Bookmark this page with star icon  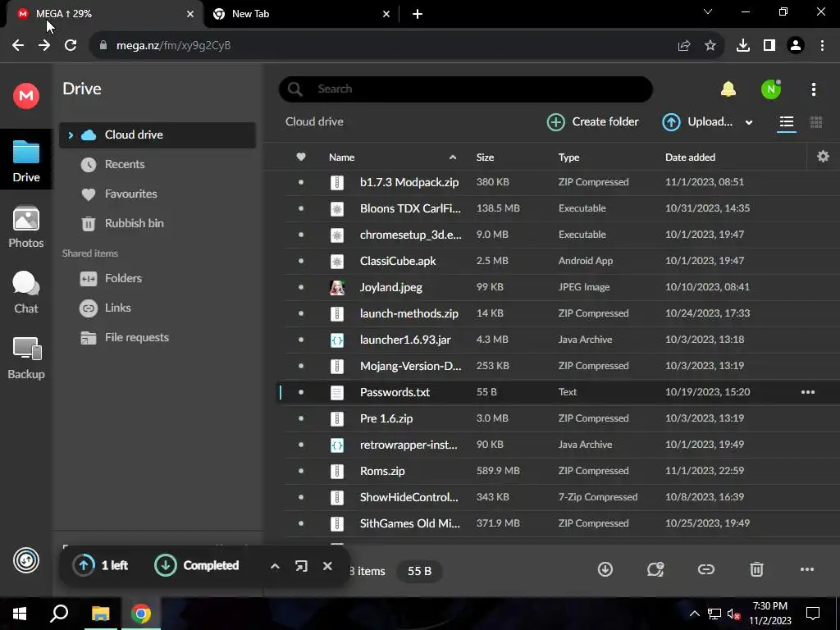click(710, 46)
